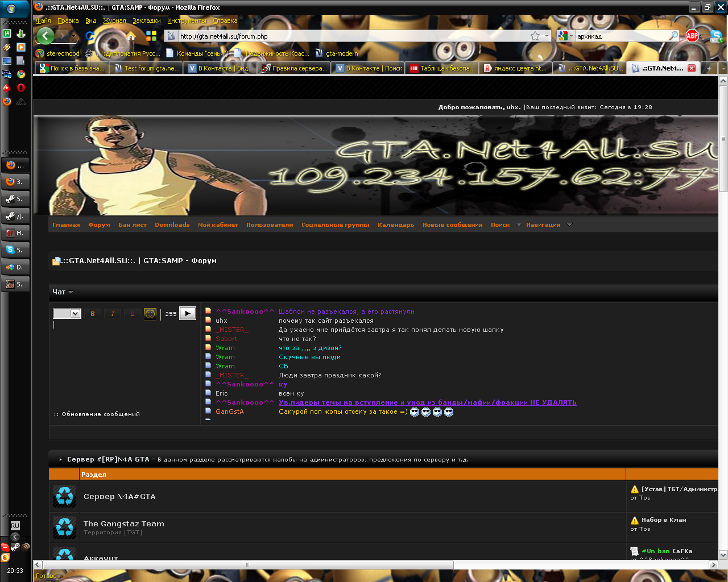Open the Вид menu

click(91, 20)
